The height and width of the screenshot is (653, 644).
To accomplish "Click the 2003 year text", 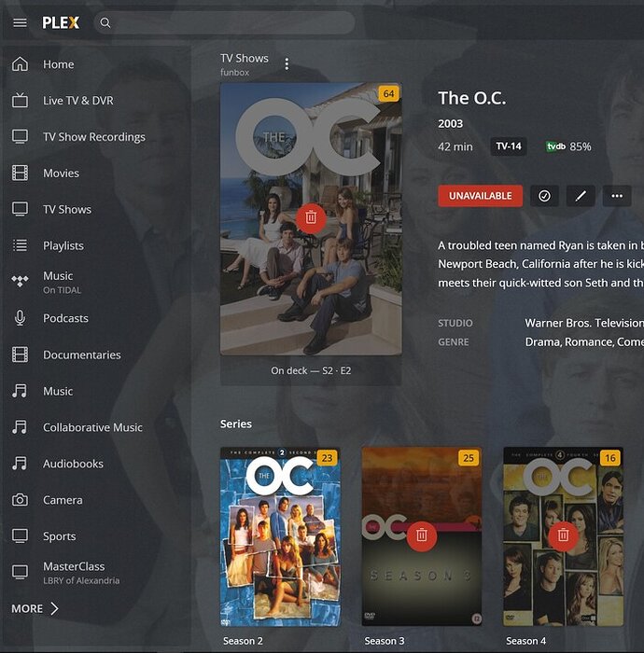I will tap(450, 124).
